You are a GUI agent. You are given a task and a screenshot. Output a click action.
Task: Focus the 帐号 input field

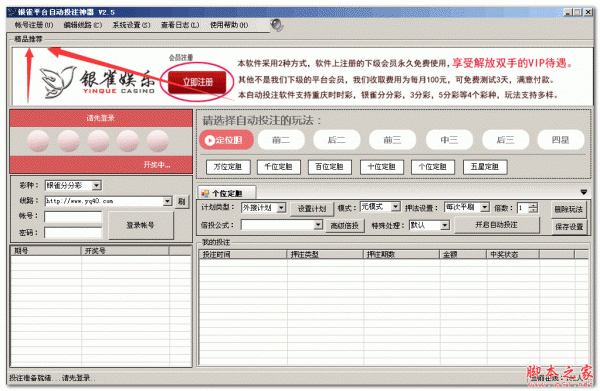73,217
